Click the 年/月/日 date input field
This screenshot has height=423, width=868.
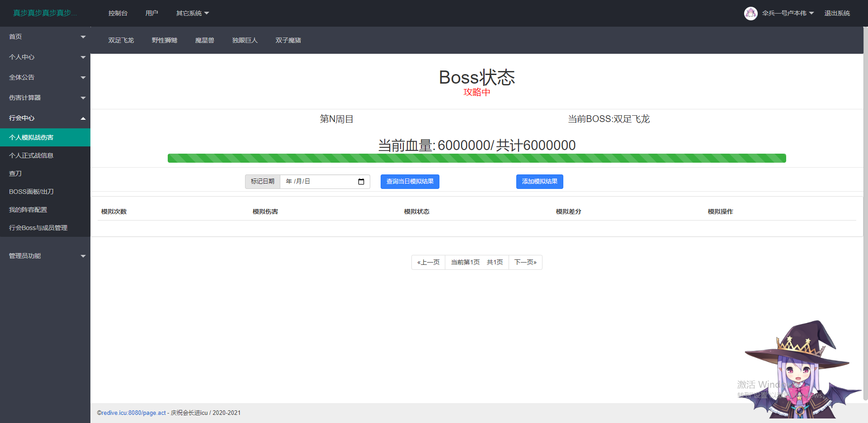point(325,182)
